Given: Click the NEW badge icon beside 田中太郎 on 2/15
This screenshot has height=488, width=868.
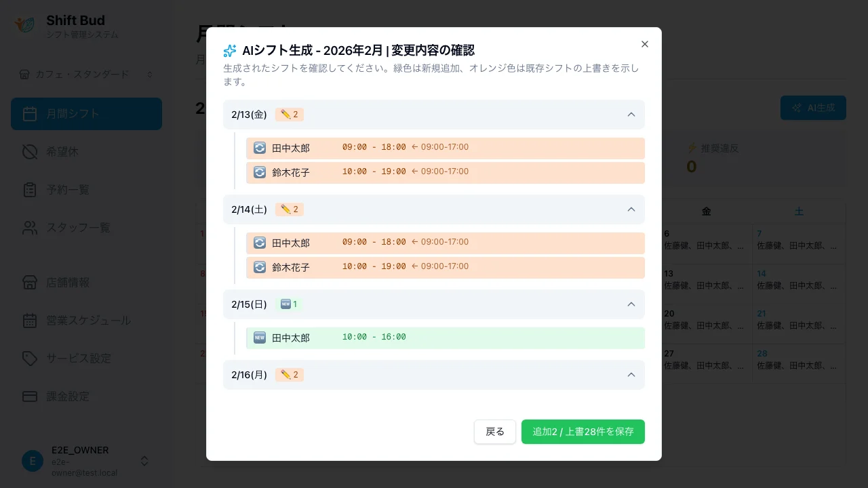Looking at the screenshot, I should [x=260, y=337].
